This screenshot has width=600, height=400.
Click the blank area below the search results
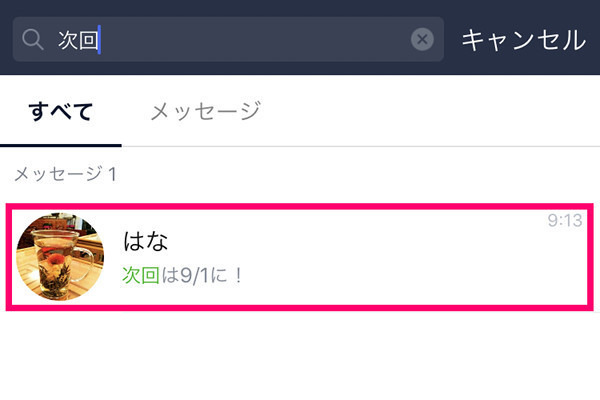click(x=300, y=356)
